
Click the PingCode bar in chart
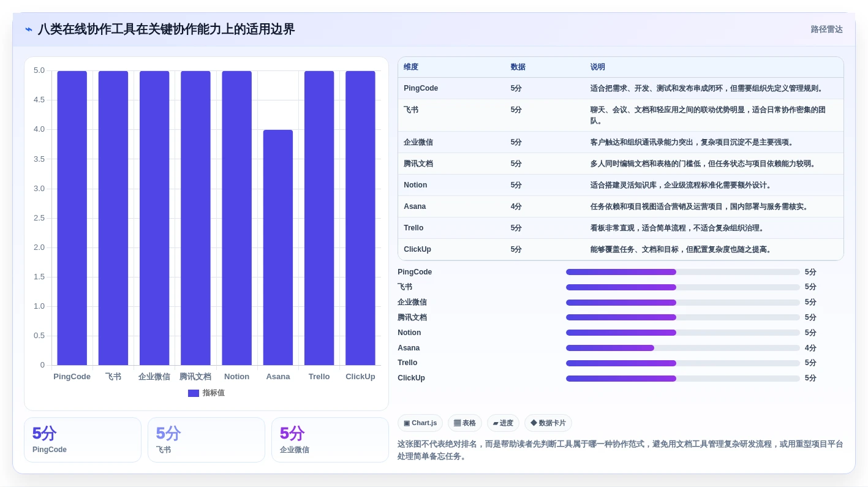tap(72, 218)
